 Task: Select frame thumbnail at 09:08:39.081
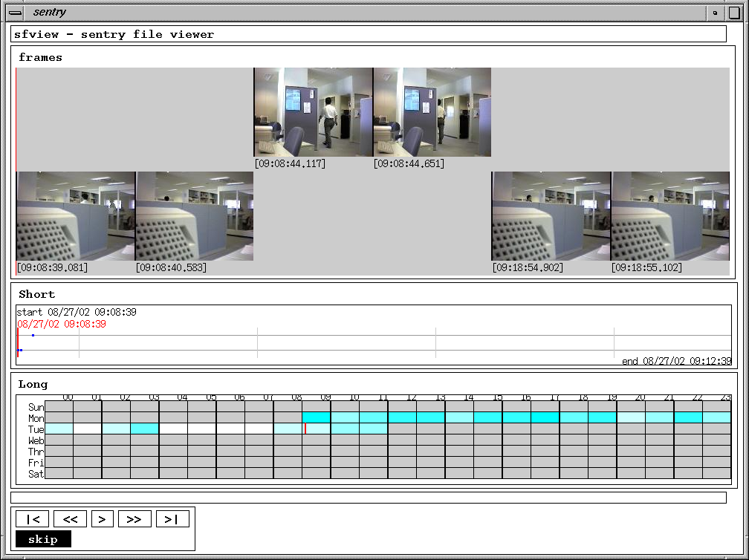pyautogui.click(x=76, y=216)
